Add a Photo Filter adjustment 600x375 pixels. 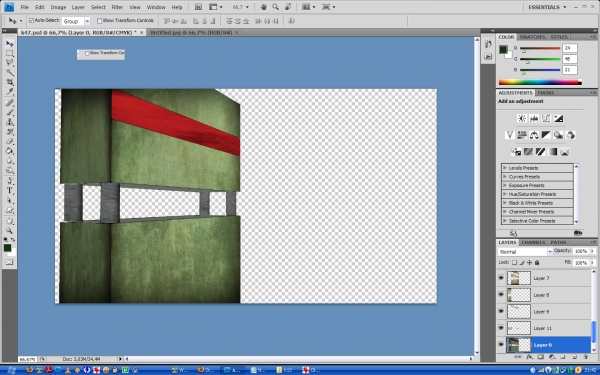(x=558, y=135)
